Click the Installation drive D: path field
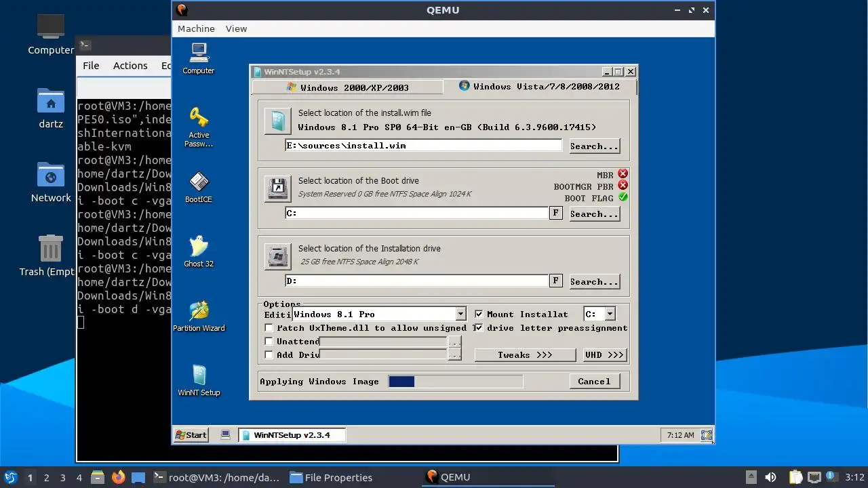The width and height of the screenshot is (868, 488). point(416,281)
